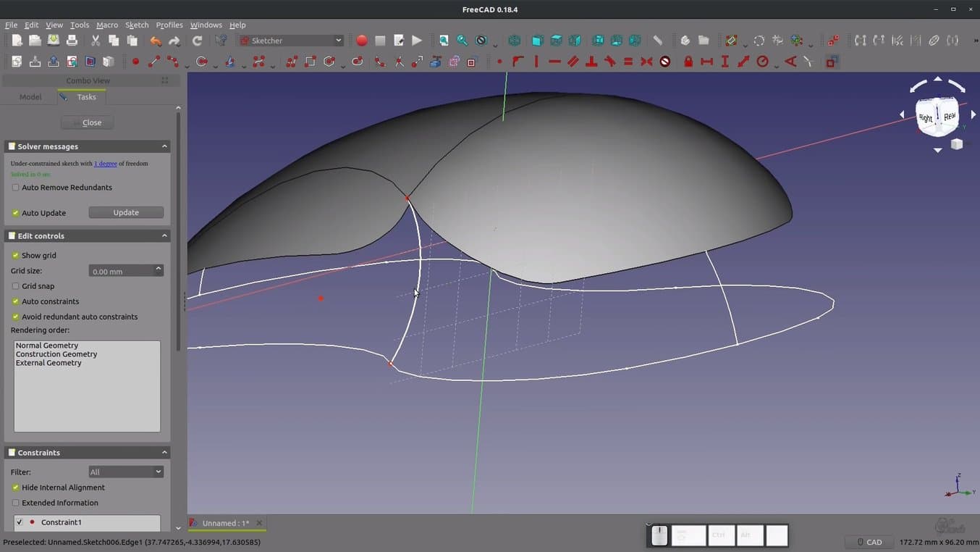Open the Sketch menu

click(137, 25)
